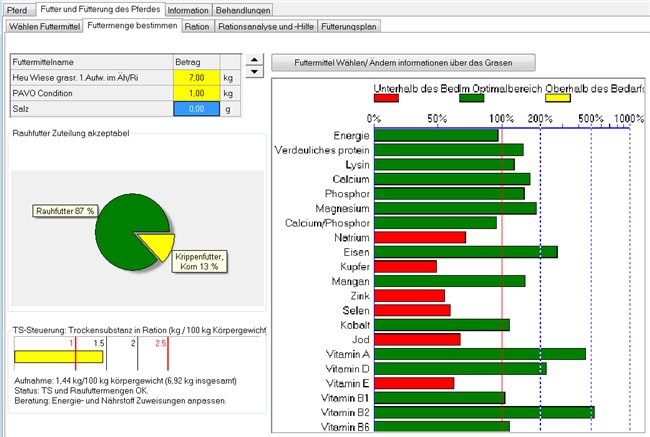
Task: Click the Betrag column header
Action: (x=196, y=62)
